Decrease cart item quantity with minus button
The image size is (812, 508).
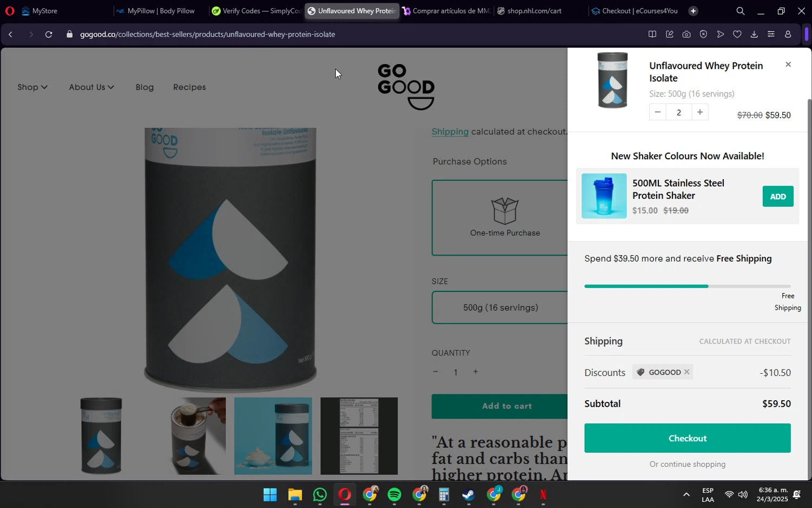pos(658,112)
